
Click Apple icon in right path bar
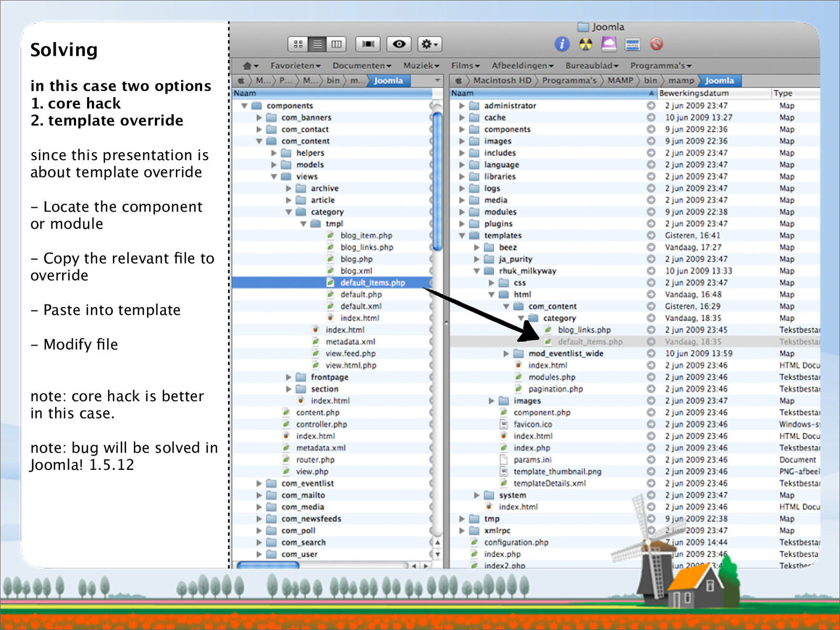click(x=458, y=80)
